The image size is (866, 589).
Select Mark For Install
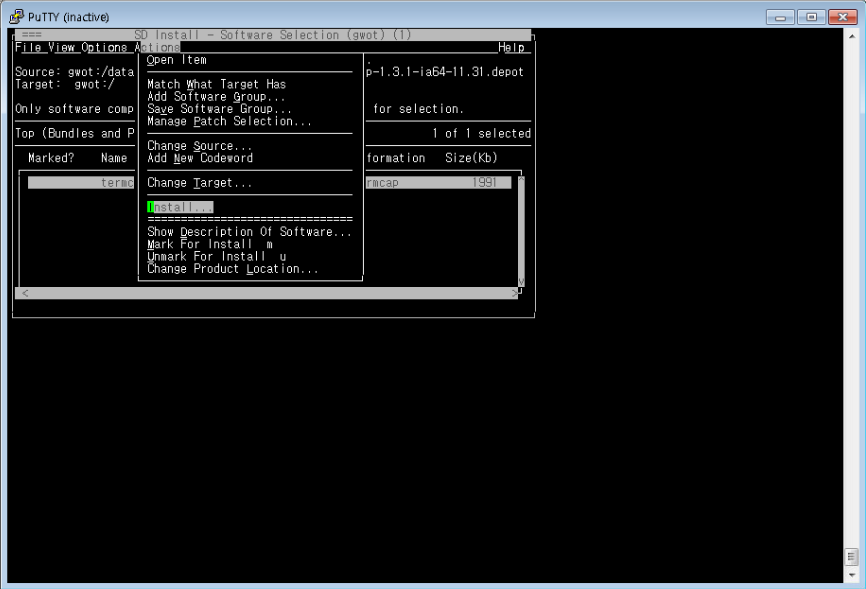tap(209, 244)
